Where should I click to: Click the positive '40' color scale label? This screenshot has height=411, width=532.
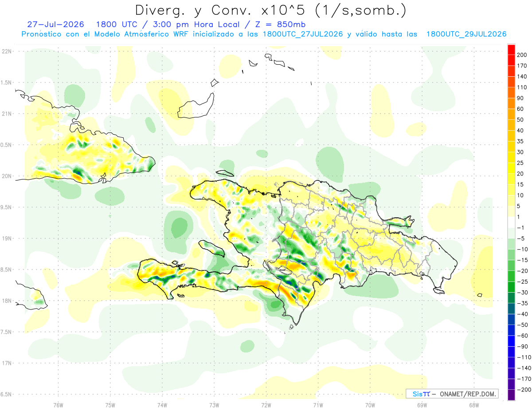520,130
